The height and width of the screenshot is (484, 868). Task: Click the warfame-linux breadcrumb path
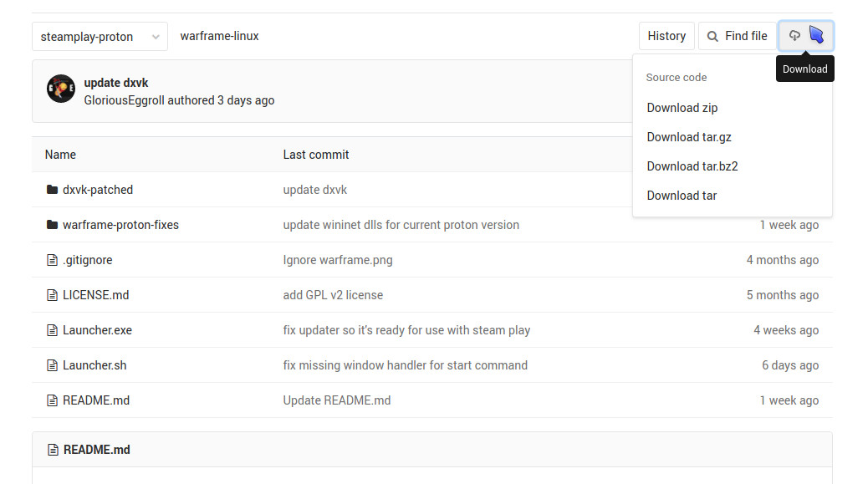[219, 36]
